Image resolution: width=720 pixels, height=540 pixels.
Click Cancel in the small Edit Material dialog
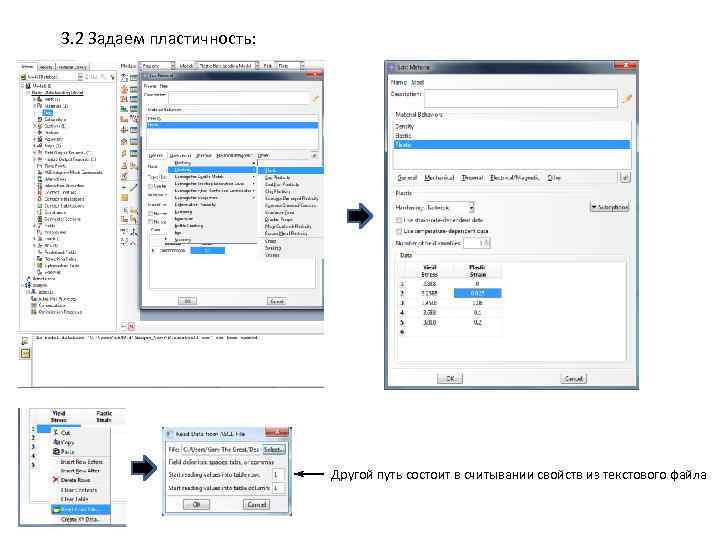pos(276,301)
